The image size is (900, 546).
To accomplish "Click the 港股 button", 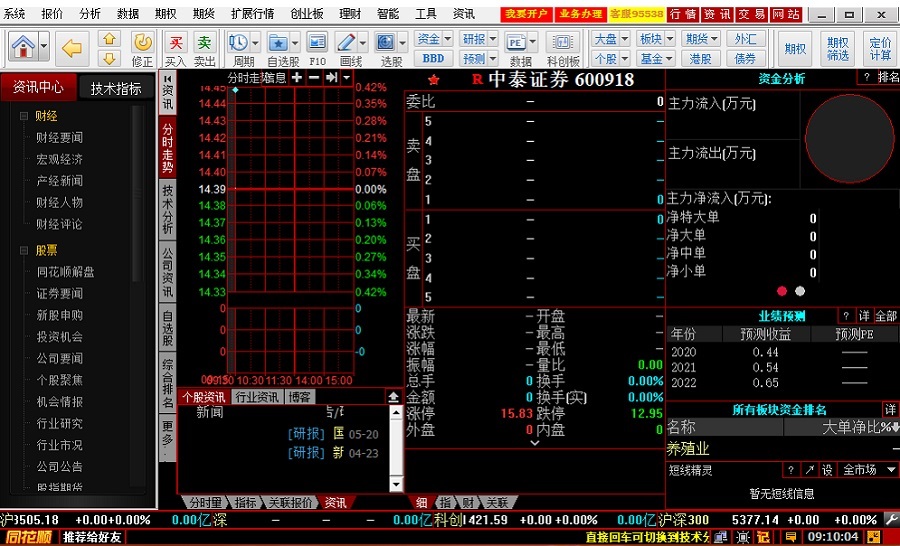I will click(700, 58).
